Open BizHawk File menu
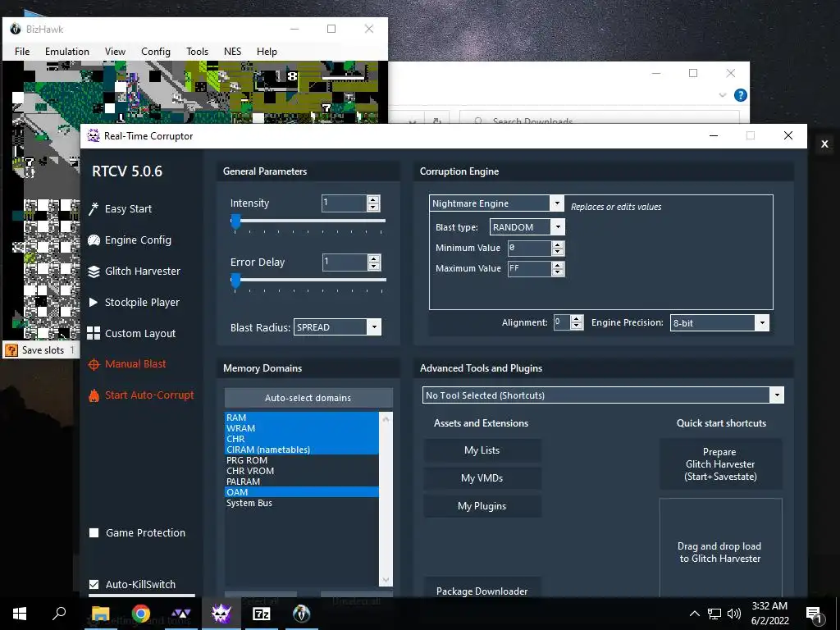Image resolution: width=840 pixels, height=630 pixels. pos(22,52)
